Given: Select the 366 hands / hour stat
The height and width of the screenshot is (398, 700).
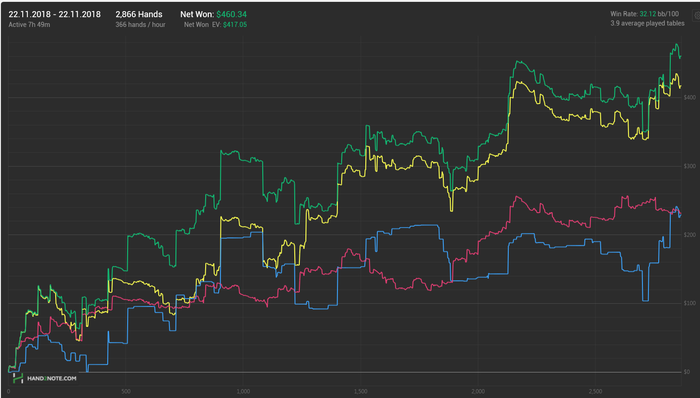Looking at the screenshot, I should tap(140, 25).
